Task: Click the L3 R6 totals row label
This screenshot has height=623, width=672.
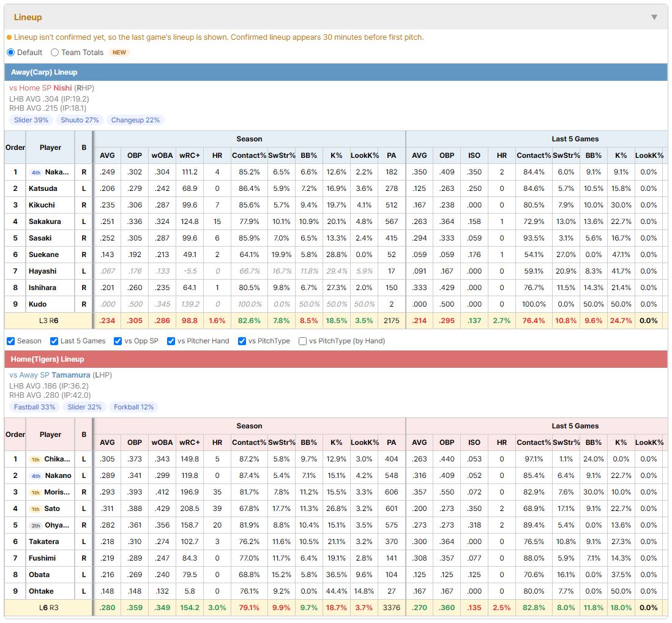Action: point(48,321)
